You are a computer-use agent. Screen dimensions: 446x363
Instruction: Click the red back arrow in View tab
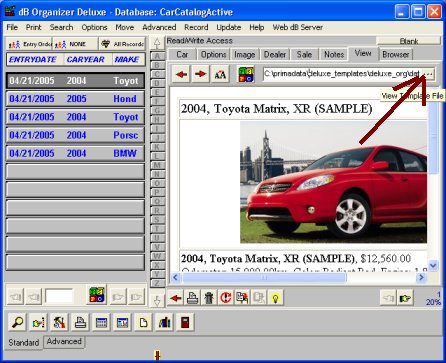[181, 74]
